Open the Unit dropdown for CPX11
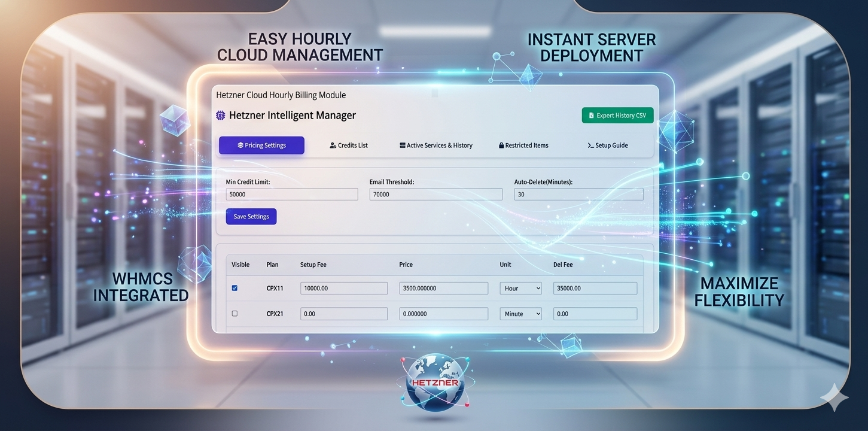The width and height of the screenshot is (868, 431). coord(520,288)
